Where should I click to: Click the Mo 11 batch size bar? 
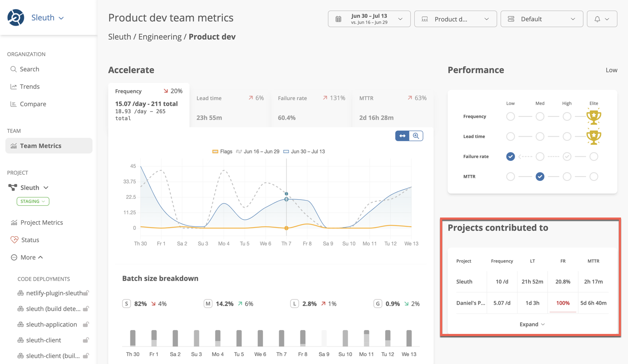[366, 338]
